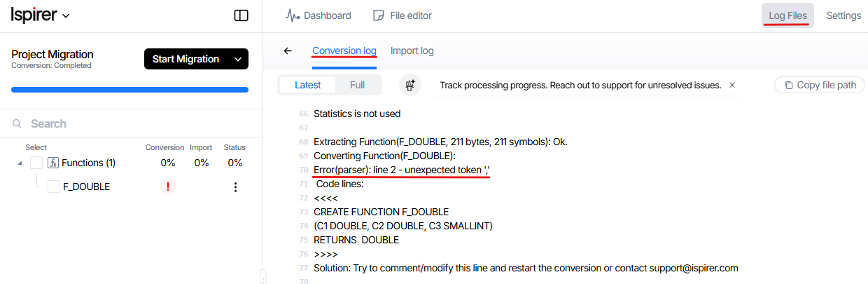
Task: Click the back arrow icon
Action: (x=288, y=51)
